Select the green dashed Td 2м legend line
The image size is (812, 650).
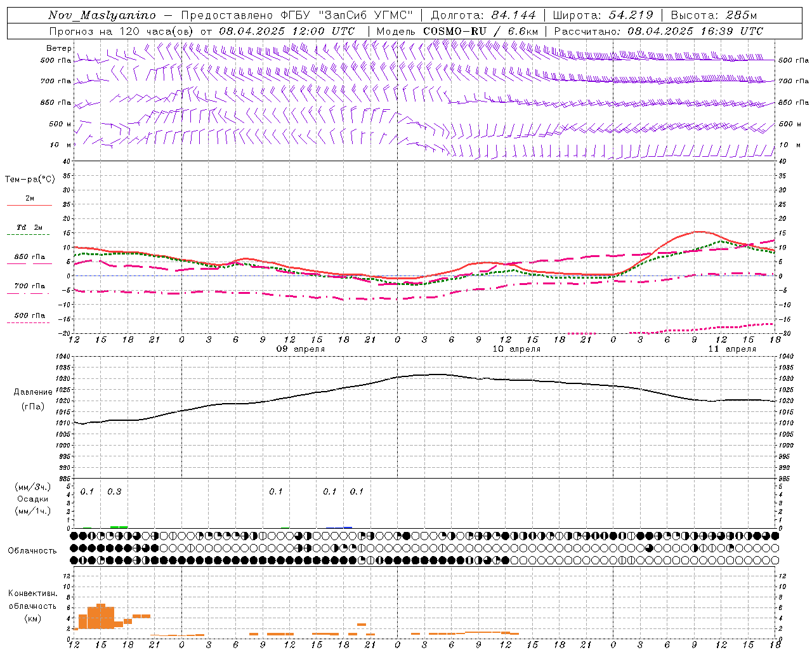(28, 235)
